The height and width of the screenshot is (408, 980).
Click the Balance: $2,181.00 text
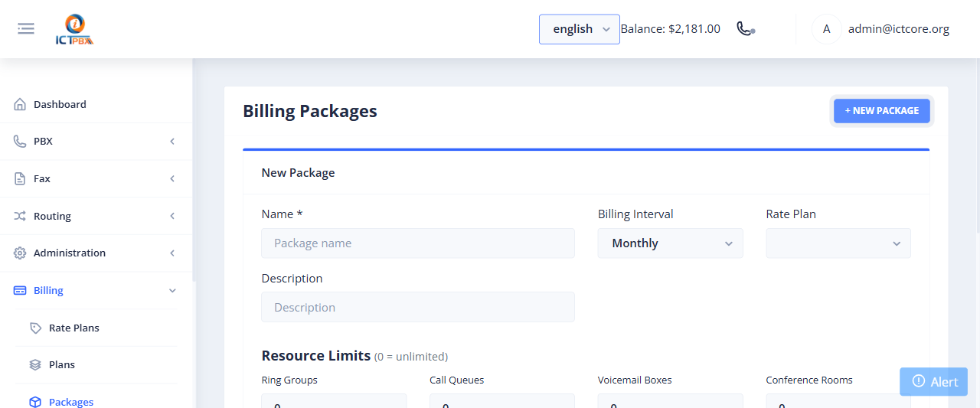671,29
